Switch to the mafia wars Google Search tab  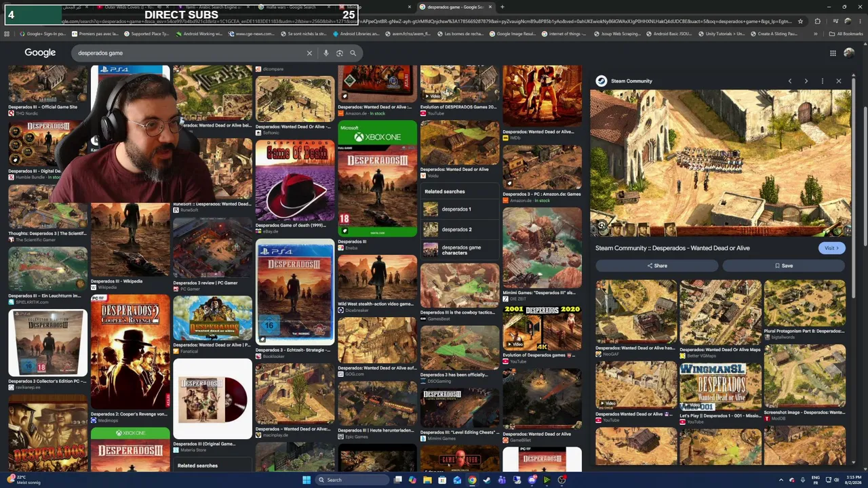(x=292, y=7)
